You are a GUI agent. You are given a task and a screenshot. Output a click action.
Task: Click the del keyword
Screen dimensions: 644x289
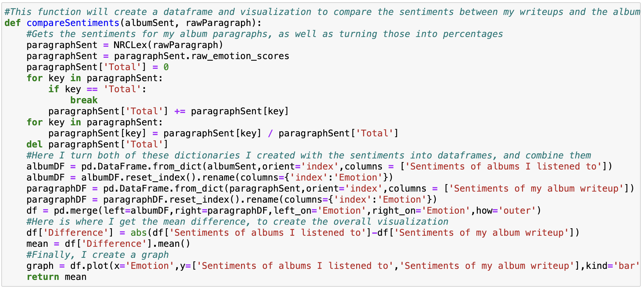point(34,144)
